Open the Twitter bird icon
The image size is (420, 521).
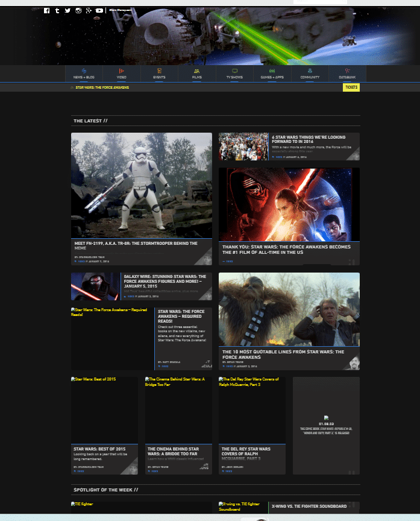(x=67, y=10)
